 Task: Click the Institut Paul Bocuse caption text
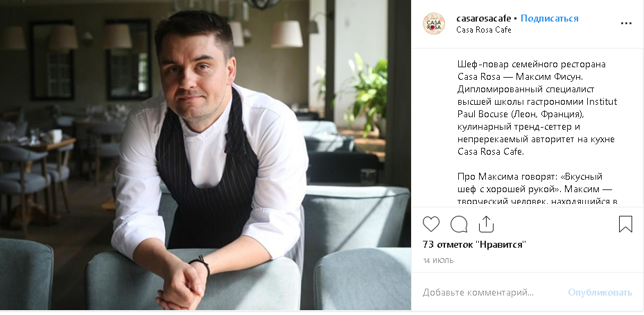tap(538, 108)
